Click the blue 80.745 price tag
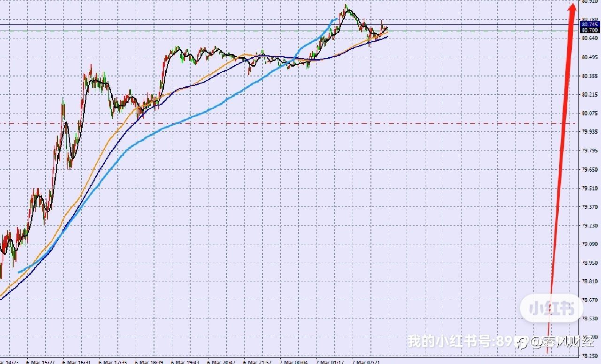Image resolution: width=601 pixels, height=364 pixels. coord(590,24)
